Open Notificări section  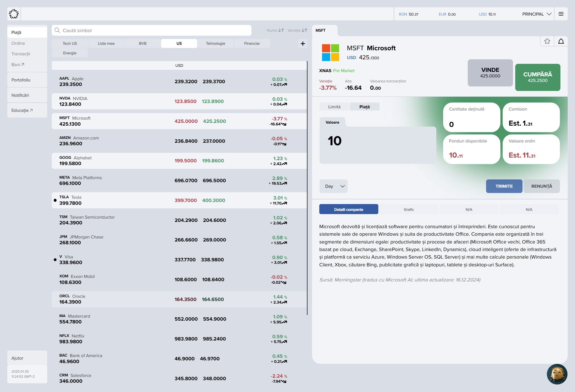(27, 95)
